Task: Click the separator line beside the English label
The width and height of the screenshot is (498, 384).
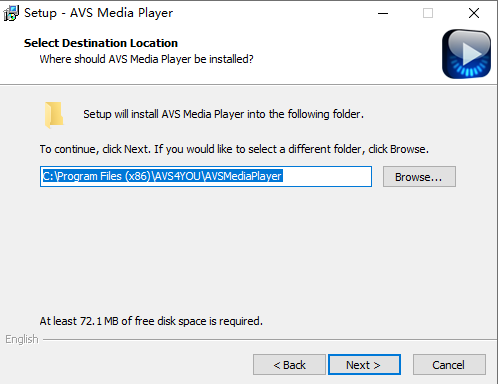Action: [269, 340]
